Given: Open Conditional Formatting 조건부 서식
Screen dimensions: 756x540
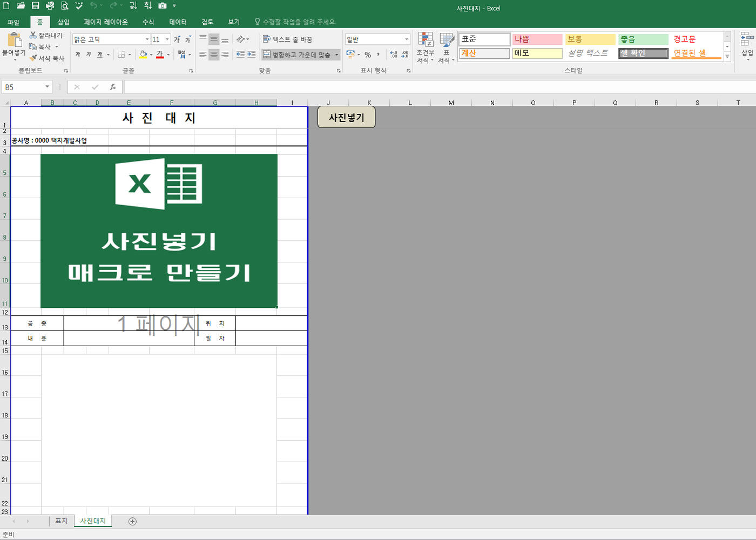Looking at the screenshot, I should [x=426, y=48].
